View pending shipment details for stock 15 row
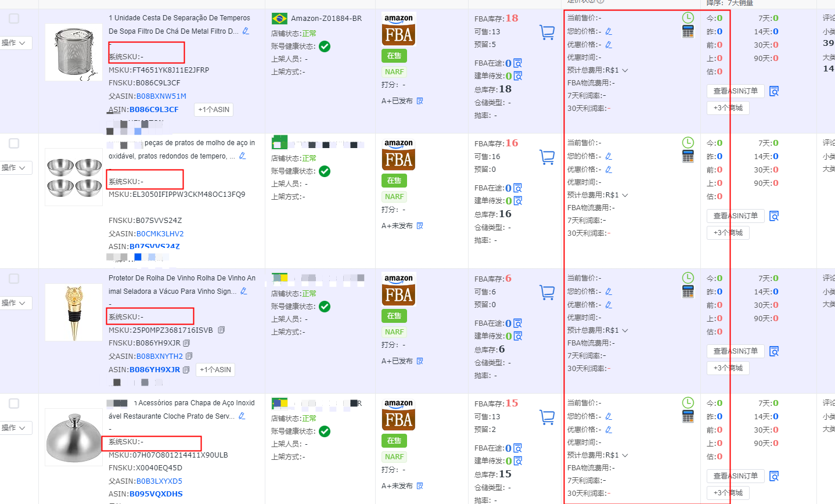The image size is (835, 504). (517, 460)
